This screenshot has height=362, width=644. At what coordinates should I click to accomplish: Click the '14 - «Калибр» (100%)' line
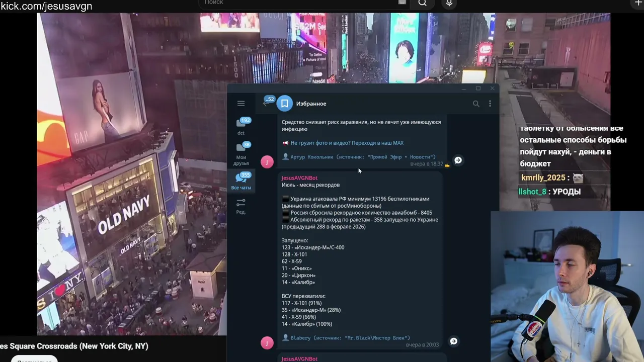pos(307,324)
